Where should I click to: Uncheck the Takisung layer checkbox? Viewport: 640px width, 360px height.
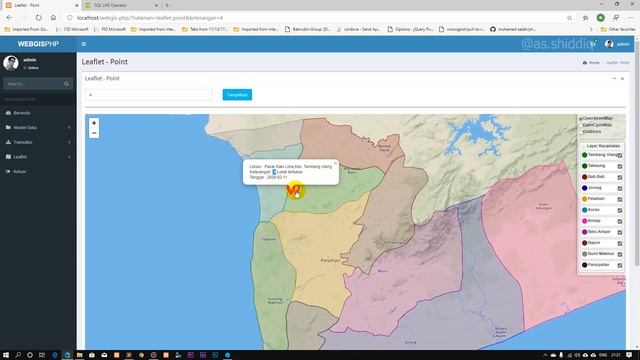pyautogui.click(x=620, y=167)
